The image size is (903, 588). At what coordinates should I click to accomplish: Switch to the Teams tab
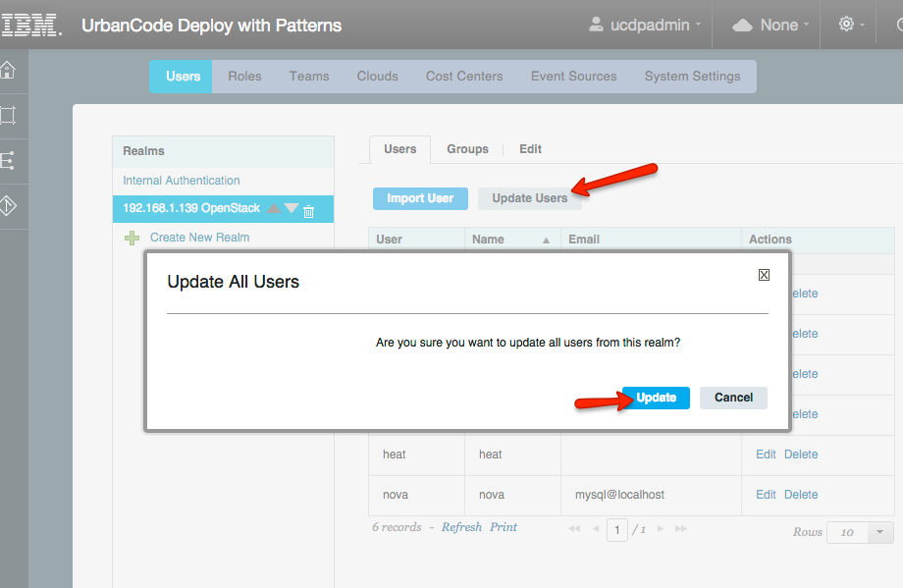309,76
